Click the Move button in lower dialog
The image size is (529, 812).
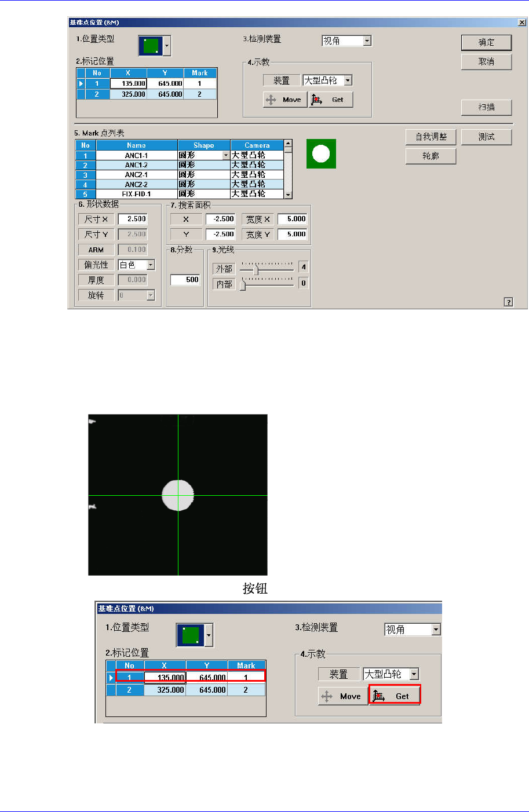tap(344, 696)
